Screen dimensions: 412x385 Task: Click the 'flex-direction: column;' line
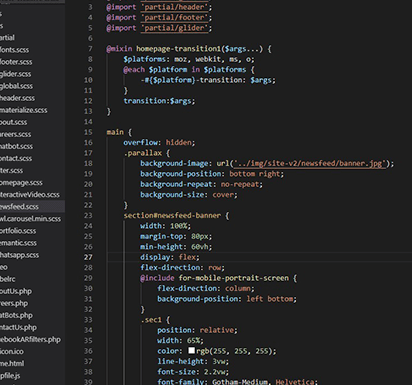tap(206, 288)
